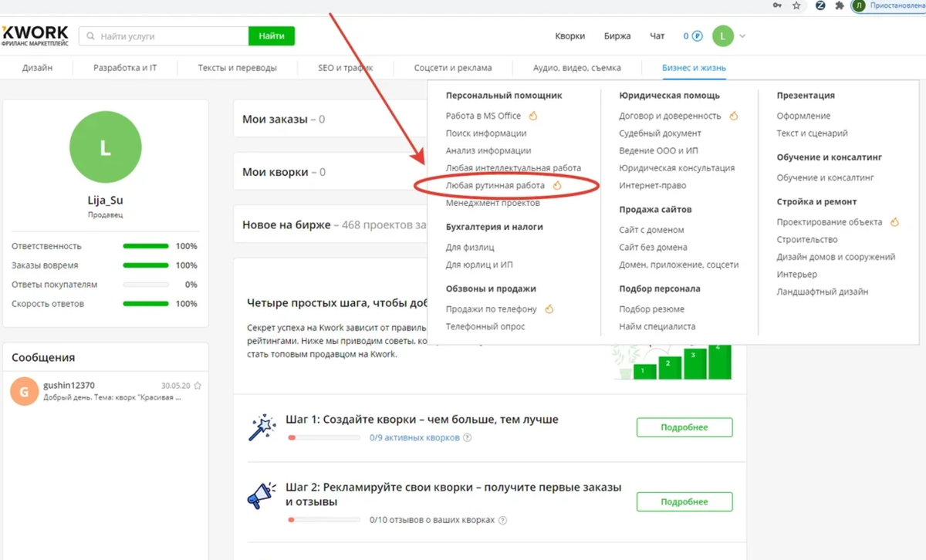This screenshot has width=926, height=560.
Task: Select Судебный документ
Action: click(x=660, y=133)
